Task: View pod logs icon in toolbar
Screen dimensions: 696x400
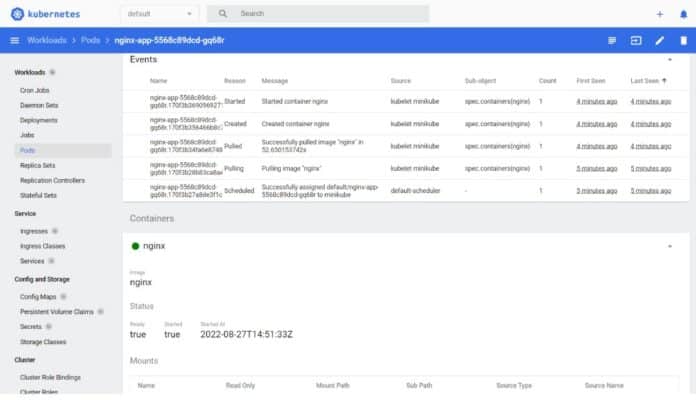Action: [612, 40]
